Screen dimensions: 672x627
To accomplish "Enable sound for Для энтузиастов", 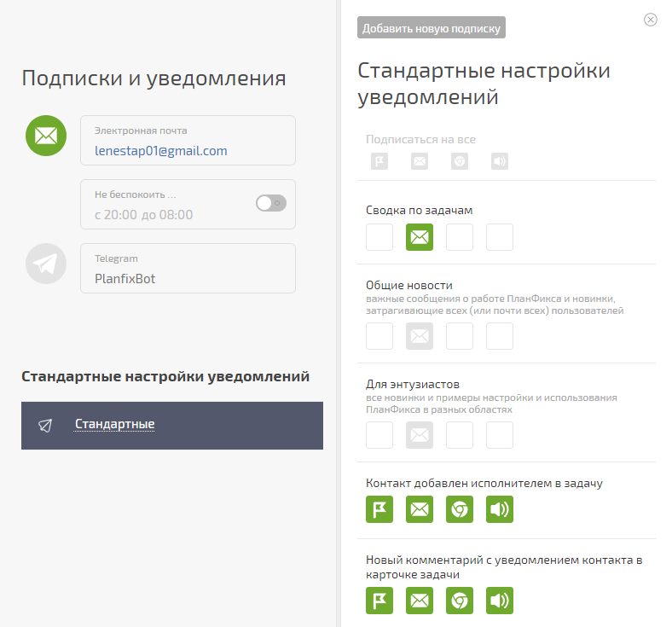I will coord(499,435).
